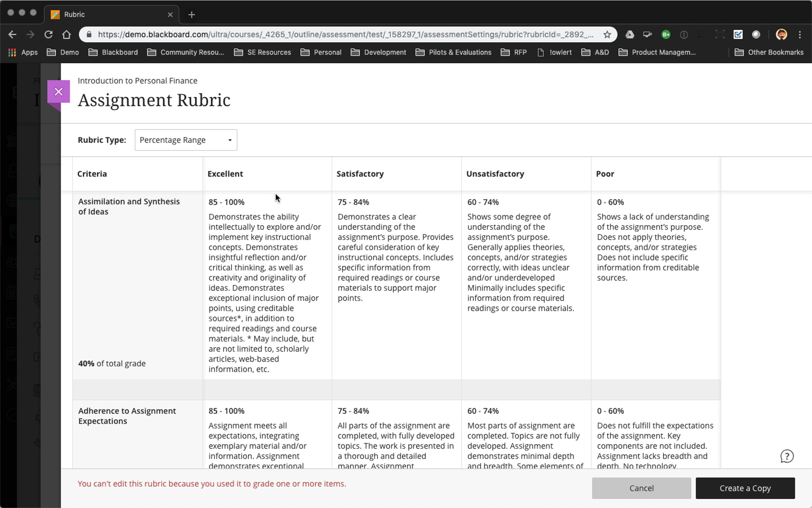Select the Rubric browser tab

click(x=112, y=15)
